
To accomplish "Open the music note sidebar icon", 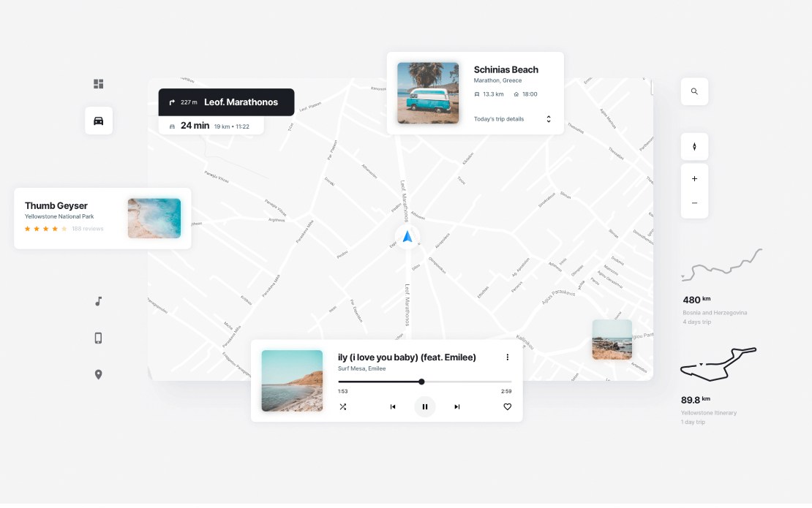I will (x=99, y=301).
